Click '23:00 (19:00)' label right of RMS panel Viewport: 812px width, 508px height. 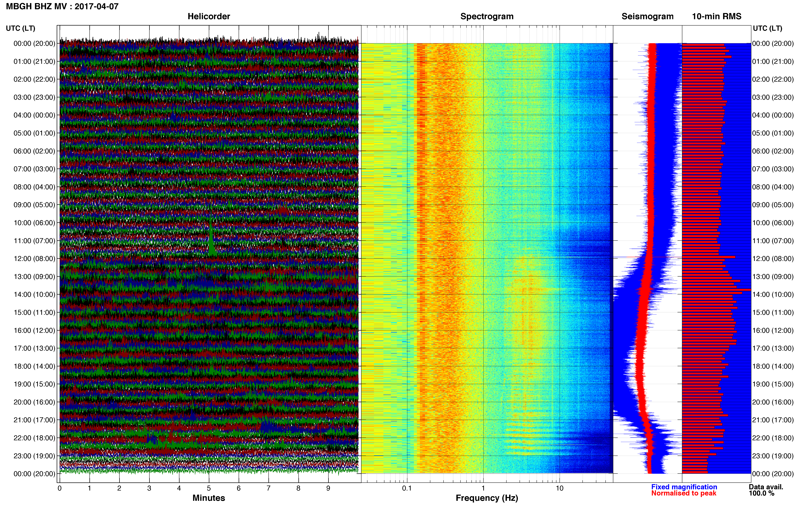(773, 456)
